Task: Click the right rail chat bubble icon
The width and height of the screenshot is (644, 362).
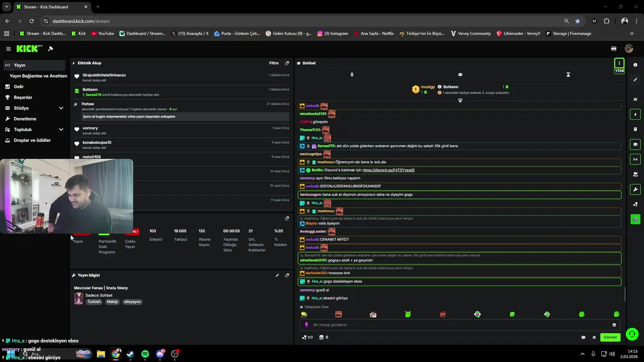Action: (x=635, y=144)
